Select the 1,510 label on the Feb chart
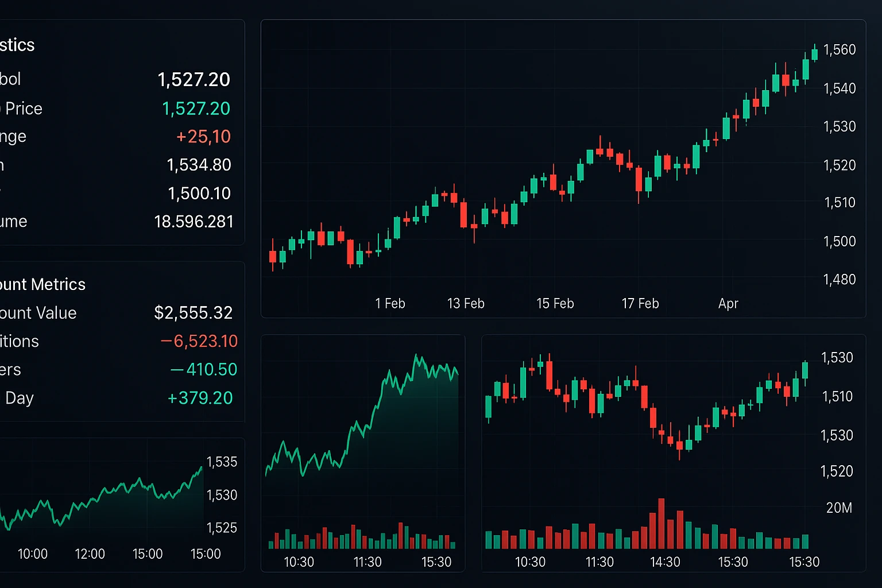The width and height of the screenshot is (882, 588). tap(840, 203)
